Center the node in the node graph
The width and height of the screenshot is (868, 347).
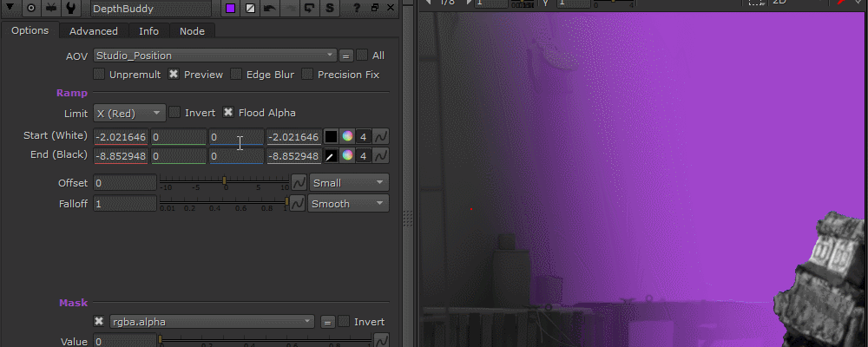click(x=31, y=8)
